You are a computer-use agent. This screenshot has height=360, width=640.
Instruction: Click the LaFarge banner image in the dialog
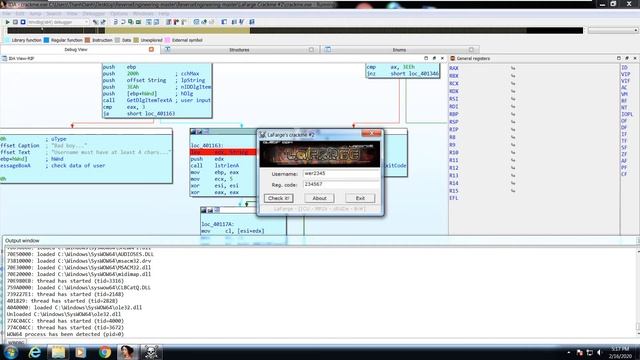pyautogui.click(x=320, y=154)
